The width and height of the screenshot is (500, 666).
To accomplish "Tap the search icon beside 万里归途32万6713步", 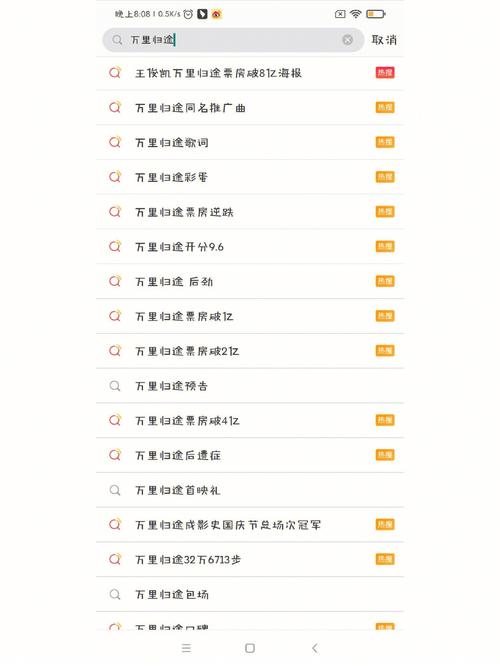I will point(115,559).
